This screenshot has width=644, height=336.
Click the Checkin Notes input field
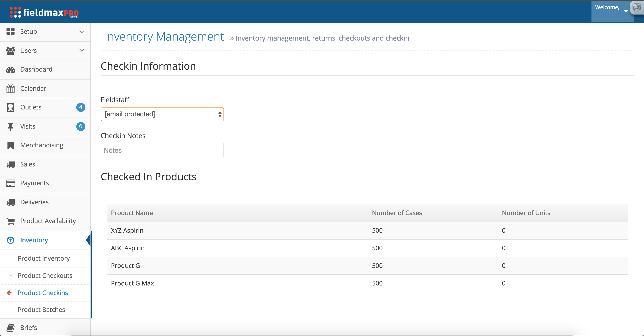click(x=162, y=150)
